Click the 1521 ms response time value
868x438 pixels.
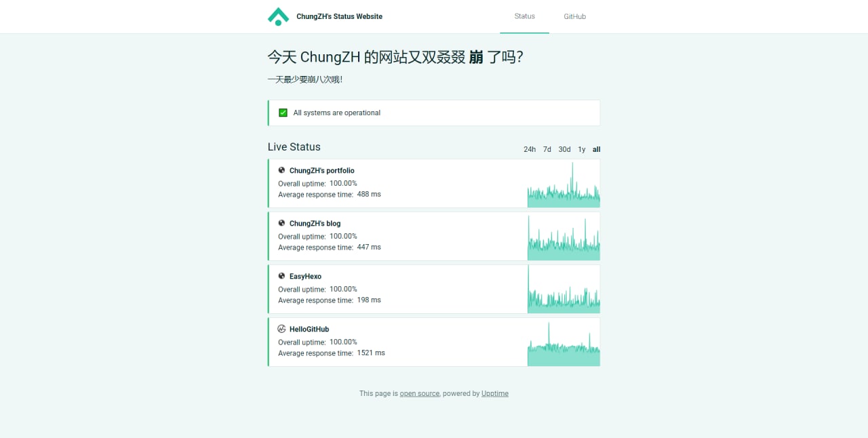(371, 353)
